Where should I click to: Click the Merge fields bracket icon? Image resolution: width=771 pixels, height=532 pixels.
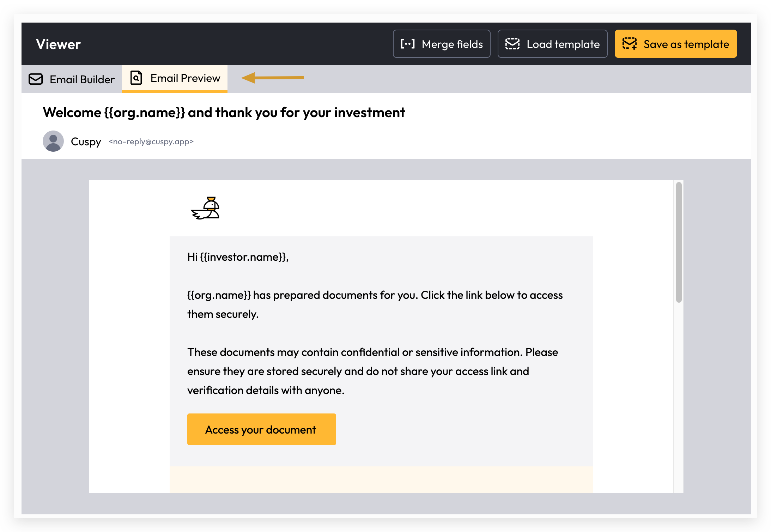(407, 44)
